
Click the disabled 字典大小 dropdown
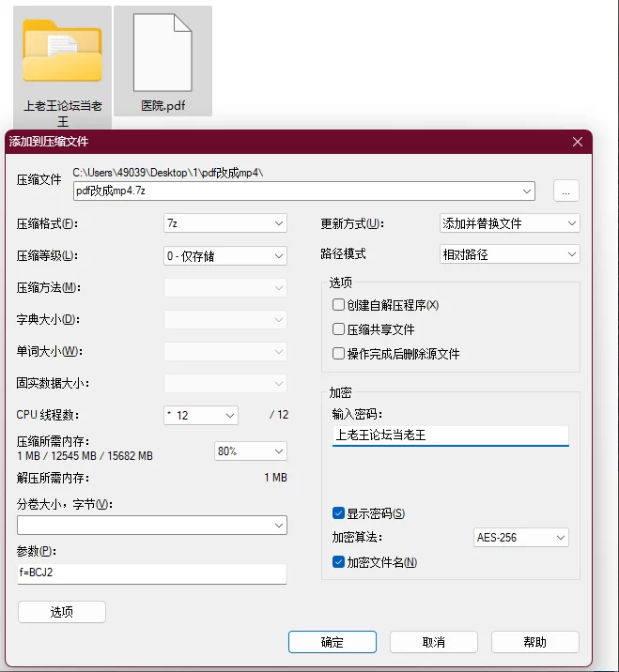225,320
